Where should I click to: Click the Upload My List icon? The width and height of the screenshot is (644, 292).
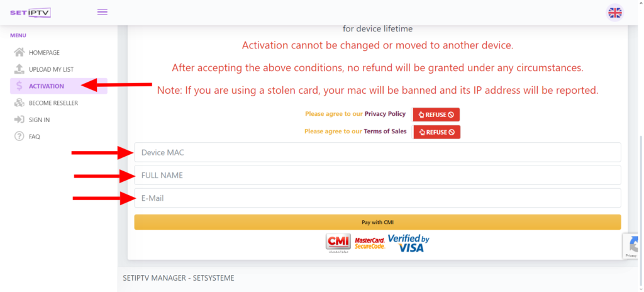[x=19, y=69]
